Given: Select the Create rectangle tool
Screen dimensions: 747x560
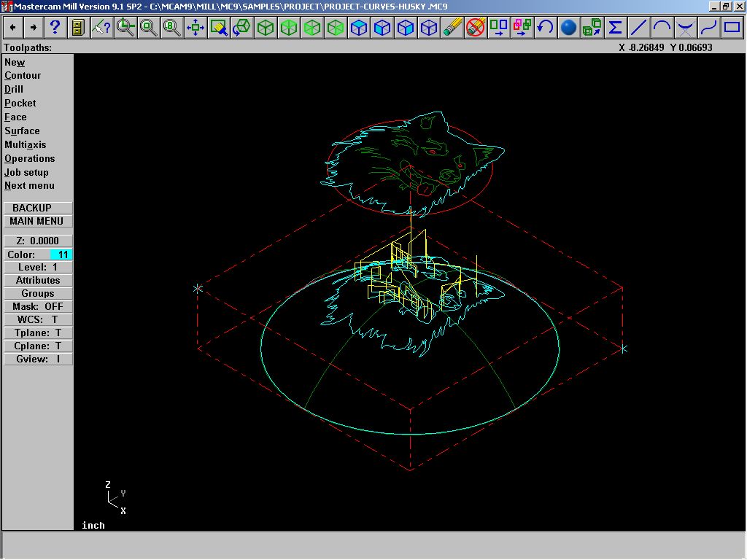Looking at the screenshot, I should (x=732, y=28).
